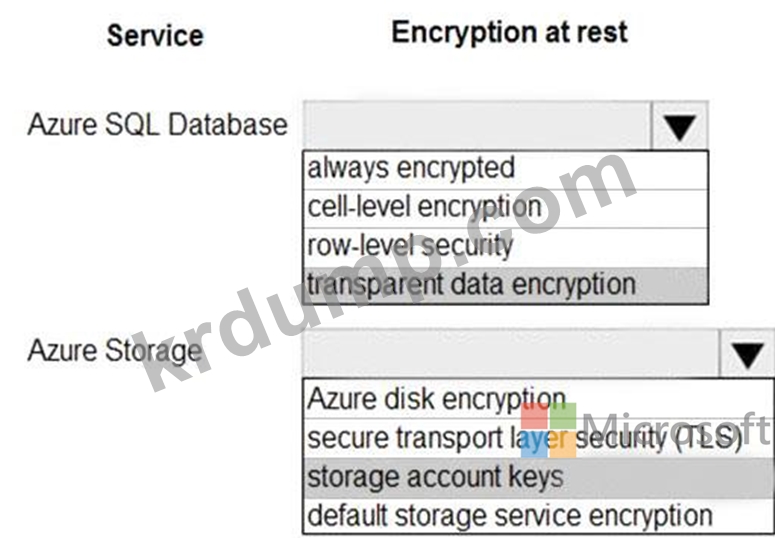
Task: Open the Azure Storage dropdown arrow
Action: tap(747, 354)
